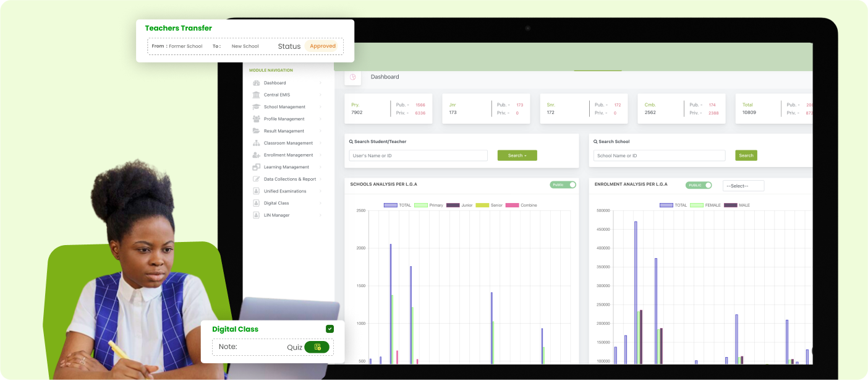Click the Enrollment Management add-user icon
Screen dimensions: 868x380
pyautogui.click(x=256, y=155)
